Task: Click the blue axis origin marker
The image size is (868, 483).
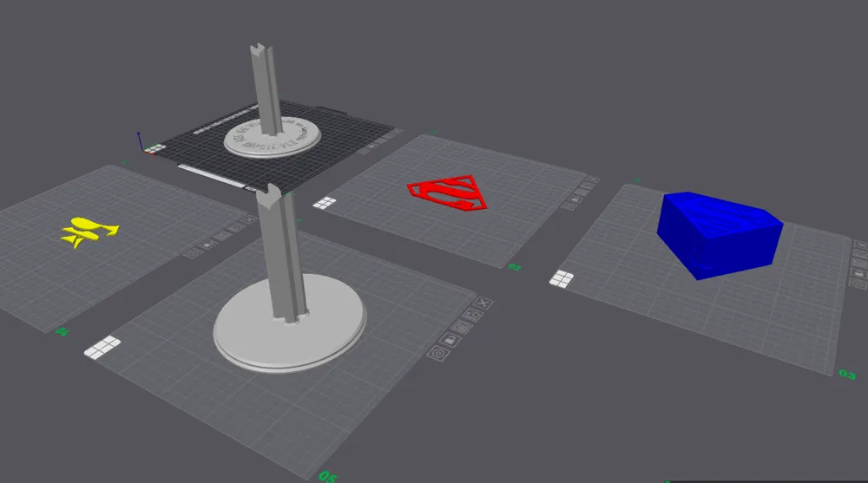Action: pyautogui.click(x=139, y=141)
